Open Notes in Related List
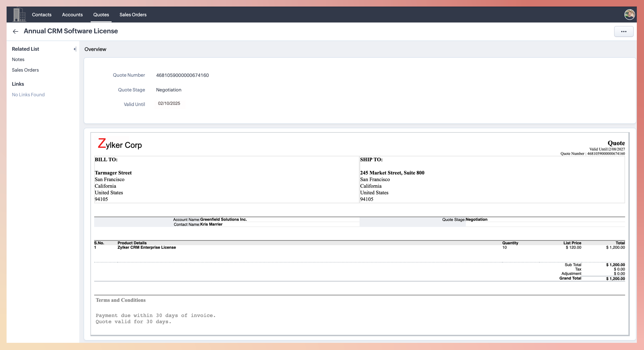Viewport: 644px width, 350px height. (x=18, y=59)
